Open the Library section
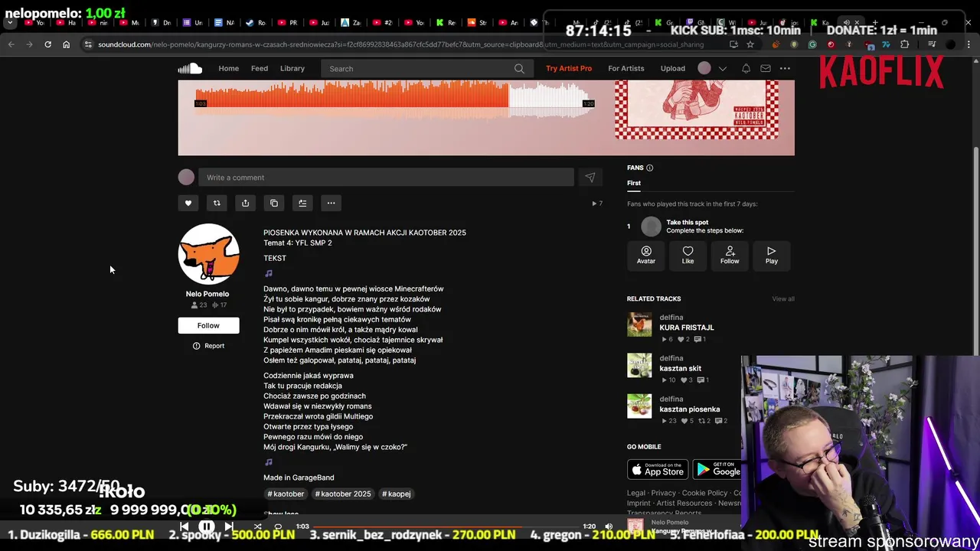The width and height of the screenshot is (980, 551). click(292, 69)
